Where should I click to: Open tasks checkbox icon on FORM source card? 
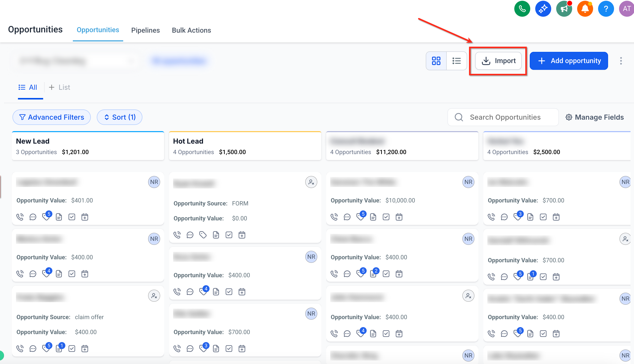(x=229, y=235)
